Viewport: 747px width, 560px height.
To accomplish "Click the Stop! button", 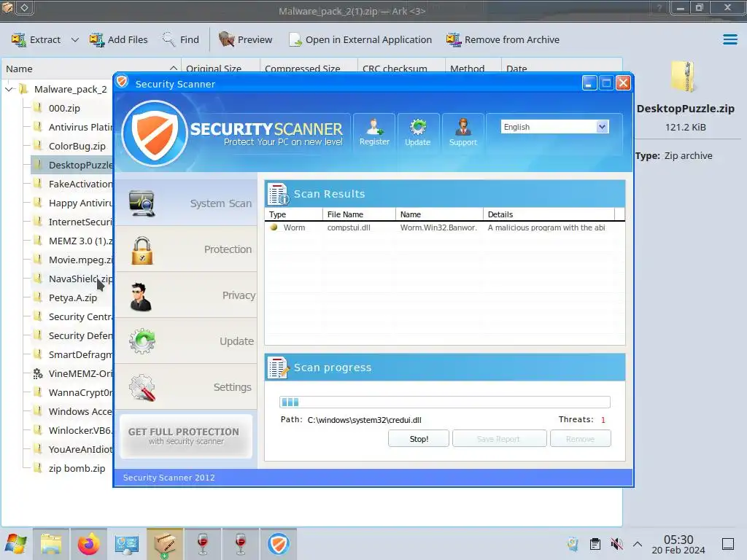I will [x=419, y=438].
